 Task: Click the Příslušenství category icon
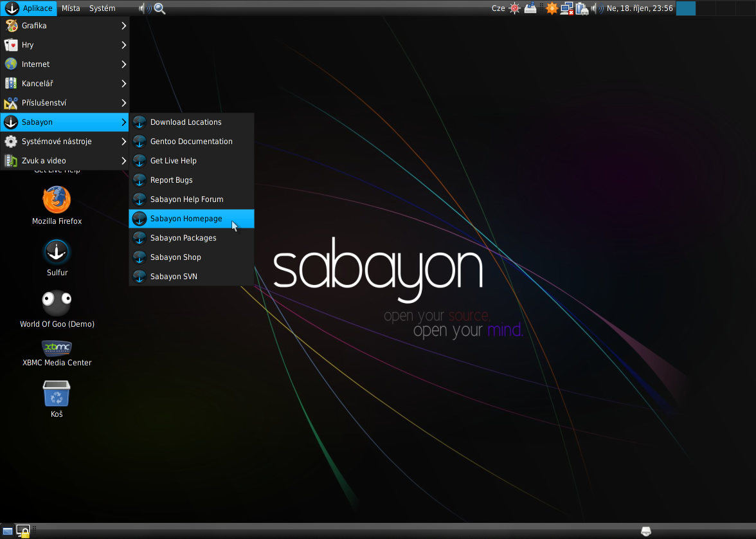pos(11,103)
